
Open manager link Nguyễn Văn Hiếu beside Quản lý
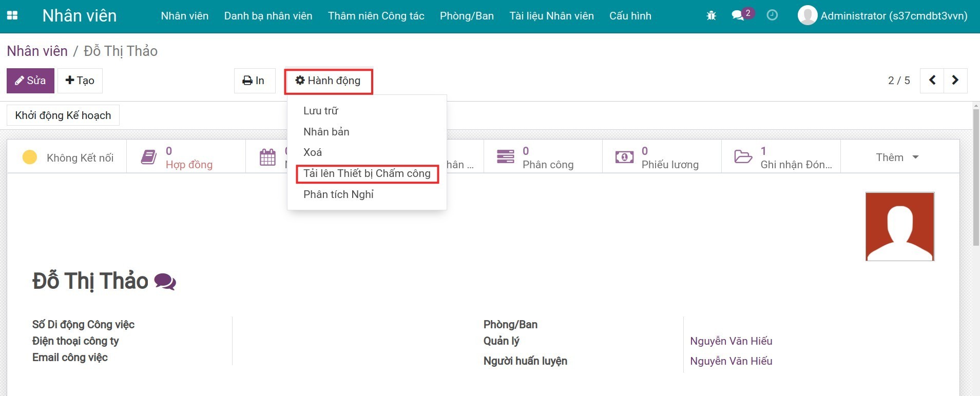pos(731,341)
